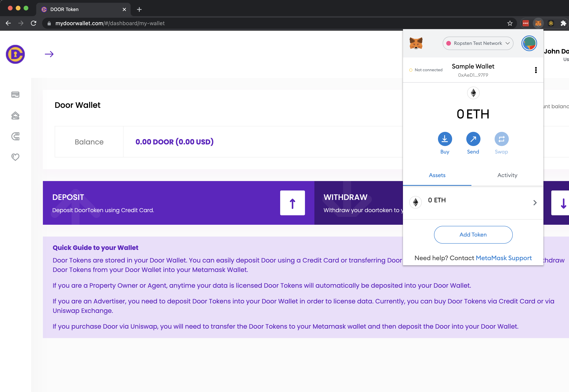This screenshot has height=392, width=569.
Task: Click the red extension icon in browser toolbar
Action: pyautogui.click(x=526, y=23)
